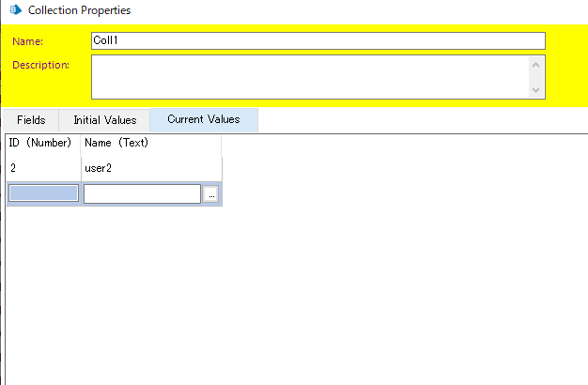Screen dimensions: 588x385
Task: Click inside the Description text area
Action: 309,76
